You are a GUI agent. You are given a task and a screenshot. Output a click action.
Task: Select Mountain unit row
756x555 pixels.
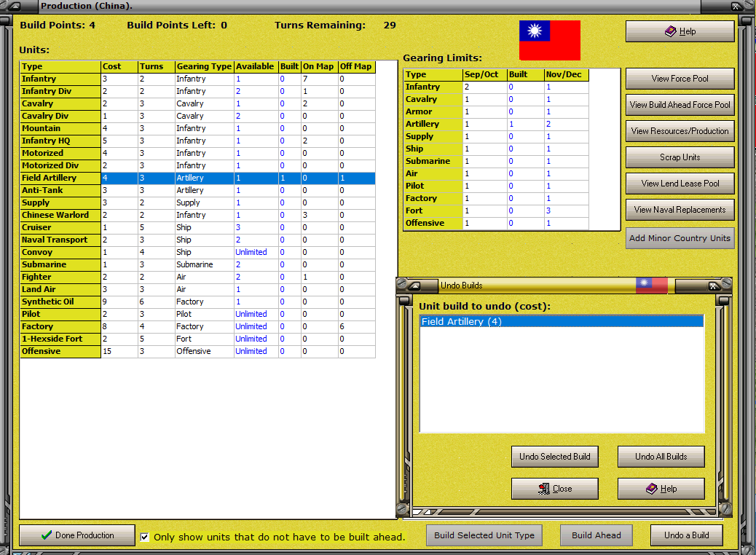(197, 128)
